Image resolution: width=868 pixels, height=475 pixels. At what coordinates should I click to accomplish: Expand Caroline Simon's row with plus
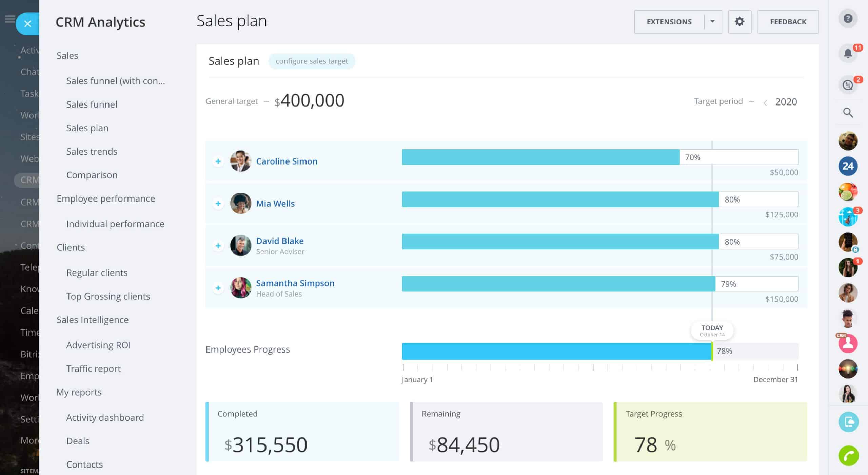click(218, 161)
